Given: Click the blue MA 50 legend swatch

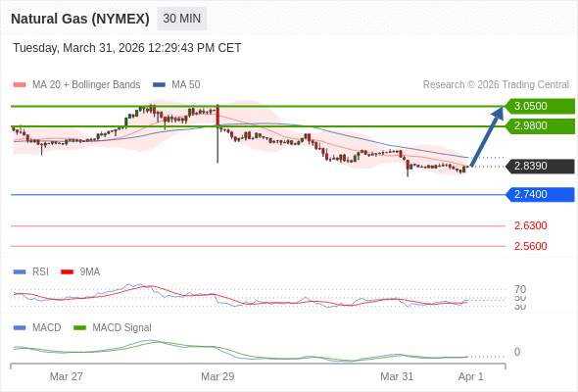Looking at the screenshot, I should coord(159,85).
